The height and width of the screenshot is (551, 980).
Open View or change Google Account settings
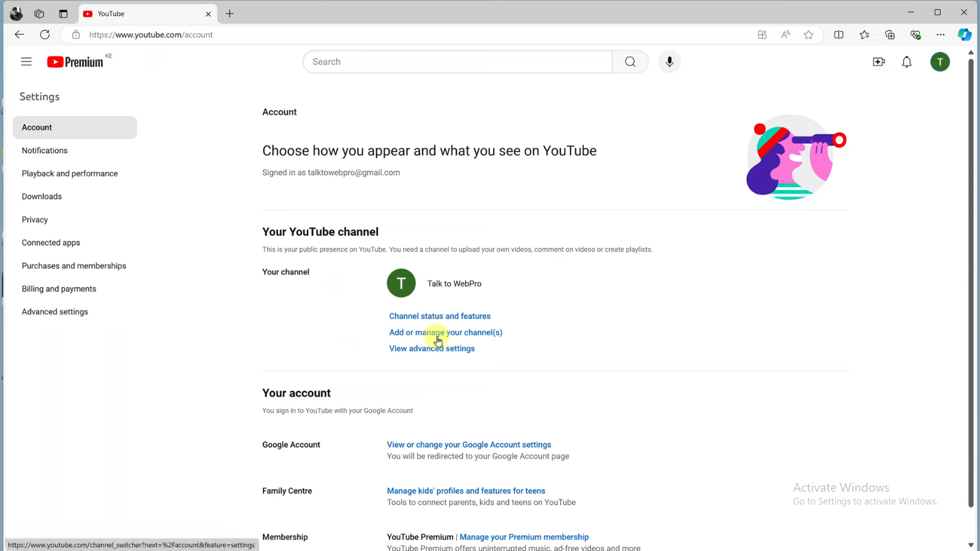[469, 445]
